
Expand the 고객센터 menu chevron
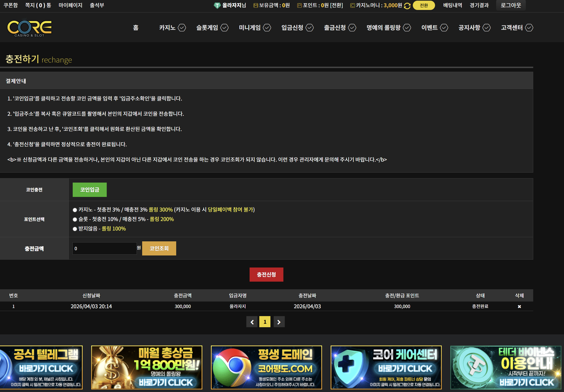click(529, 28)
